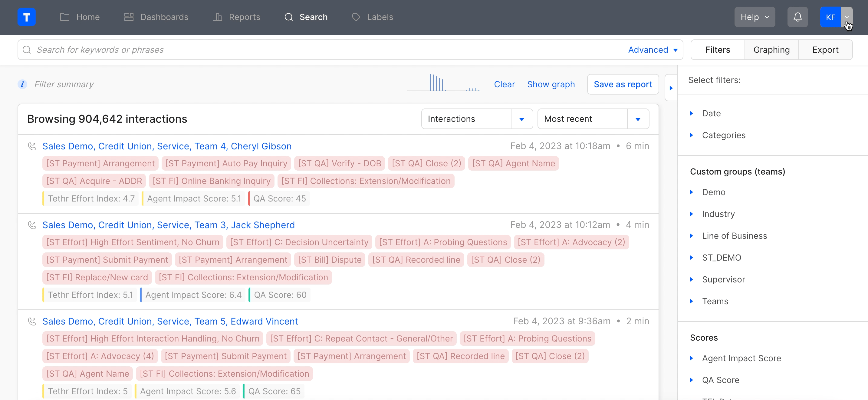Open the notifications bell
Viewport: 868px width, 400px height.
(797, 17)
